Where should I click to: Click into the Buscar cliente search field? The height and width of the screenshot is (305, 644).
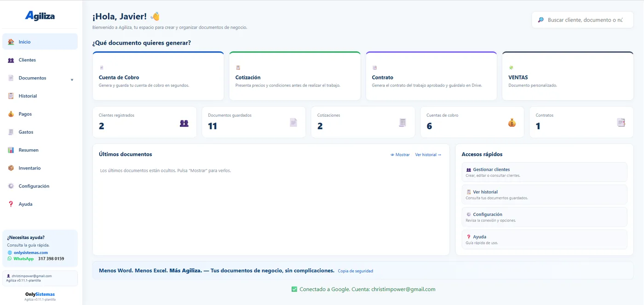tap(583, 20)
